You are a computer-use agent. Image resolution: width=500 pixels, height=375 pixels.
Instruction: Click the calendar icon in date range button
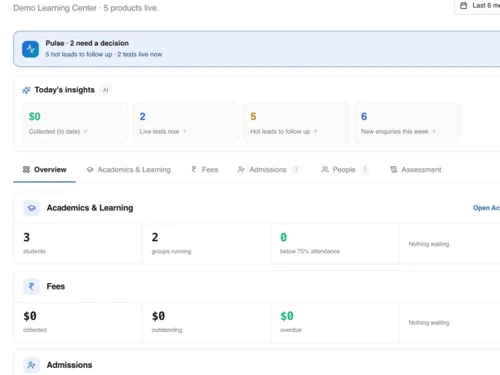click(x=463, y=5)
